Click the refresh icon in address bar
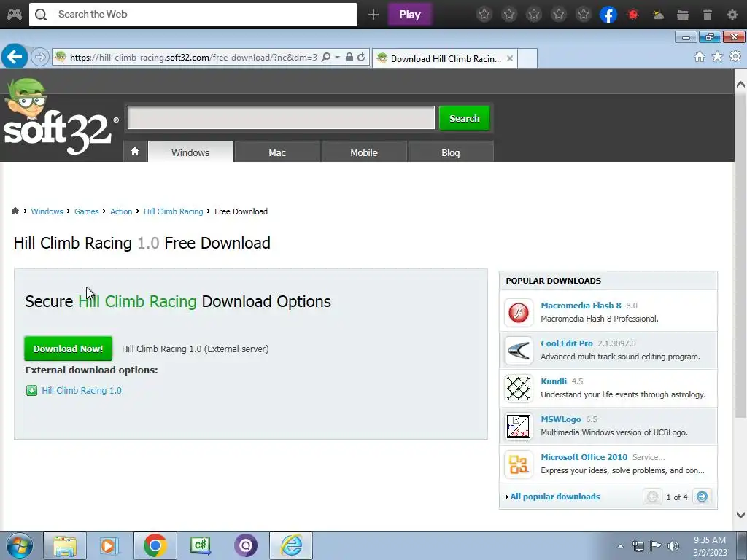Screen dimensions: 747x560 pos(361,57)
